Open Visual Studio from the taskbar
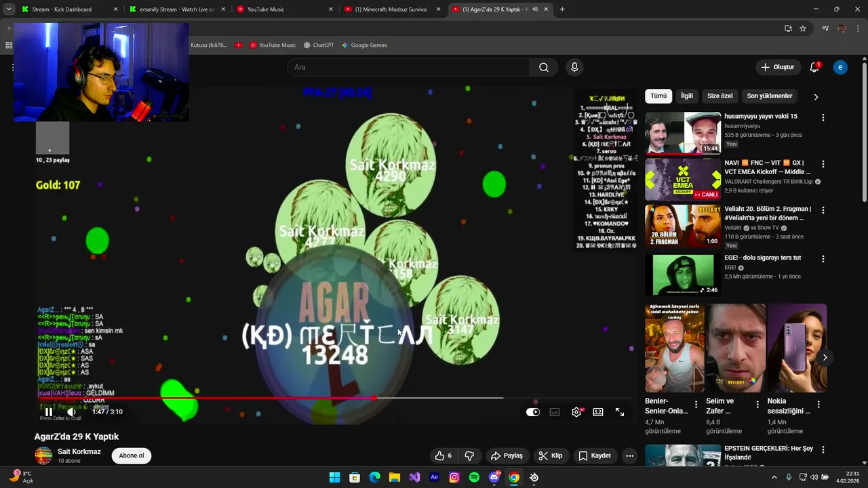The height and width of the screenshot is (488, 868). tap(414, 477)
